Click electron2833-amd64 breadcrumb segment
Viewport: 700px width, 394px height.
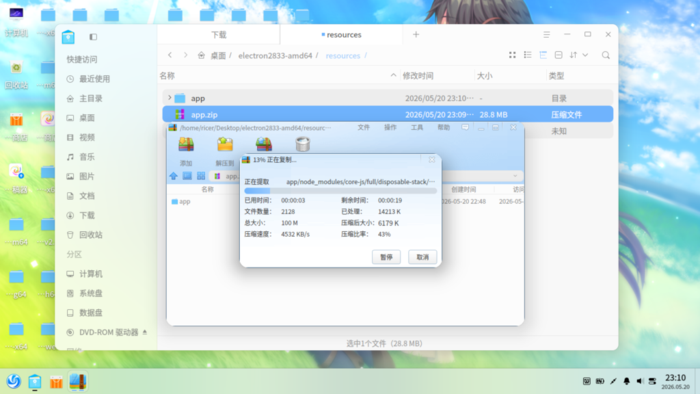pos(275,56)
